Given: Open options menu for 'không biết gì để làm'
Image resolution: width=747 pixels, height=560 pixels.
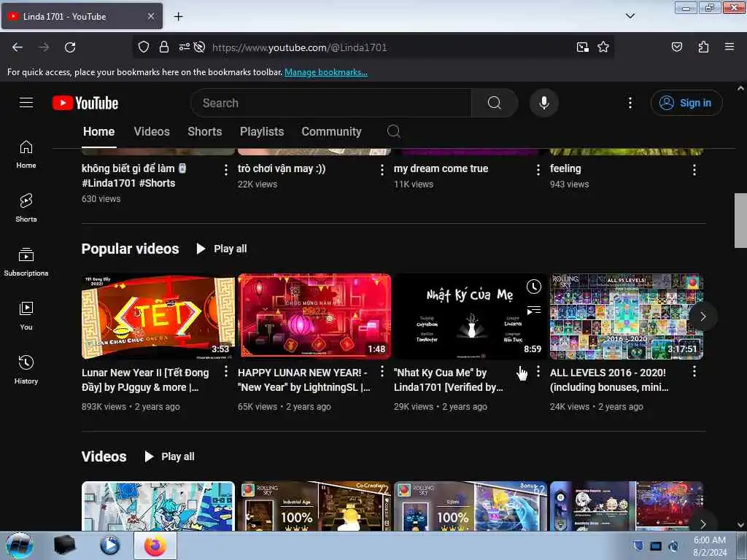Looking at the screenshot, I should click(x=226, y=169).
